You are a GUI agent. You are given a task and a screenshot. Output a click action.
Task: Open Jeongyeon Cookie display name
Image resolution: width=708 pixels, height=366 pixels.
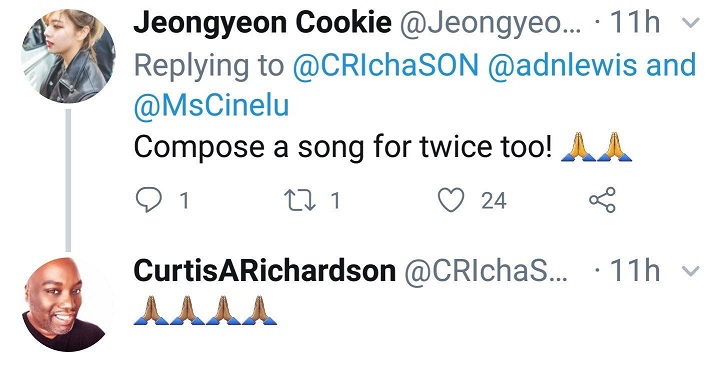[x=262, y=23]
